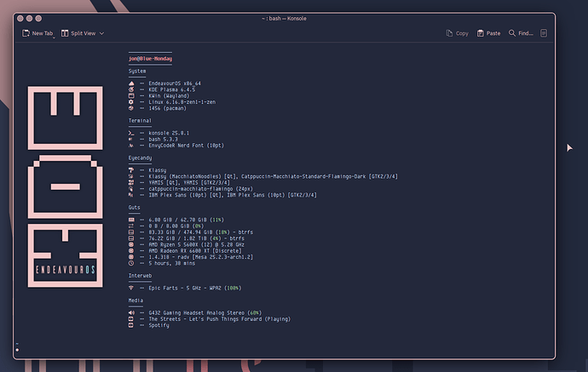Click the Spotify line
This screenshot has height=372, width=588.
coord(159,325)
